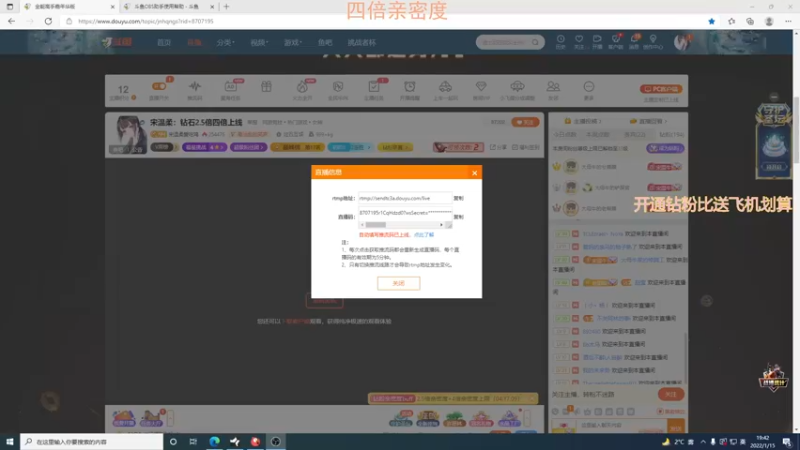Open the 消息 messages icon in header
The width and height of the screenshot is (800, 450).
[634, 41]
